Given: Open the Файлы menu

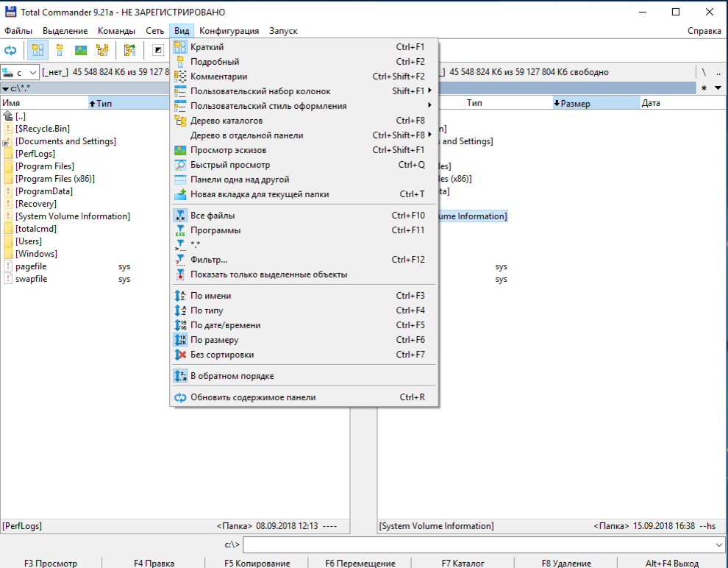Looking at the screenshot, I should 18,31.
